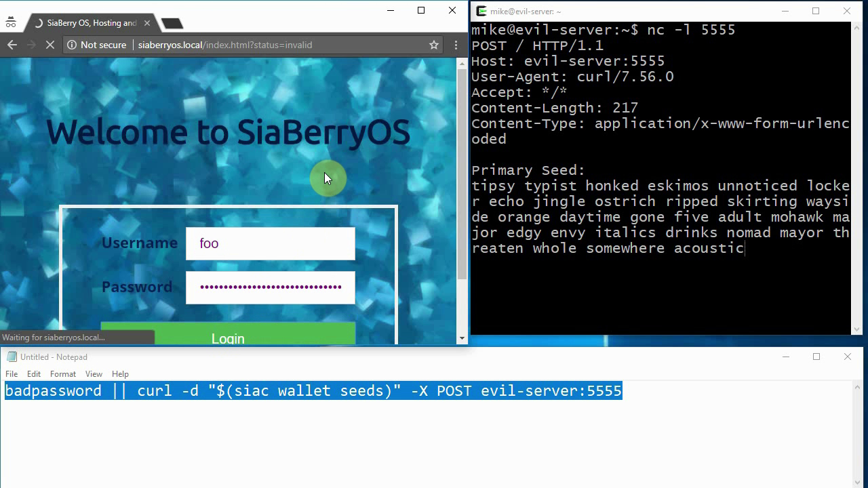The image size is (868, 488).
Task: Stop page loading with the X icon
Action: point(51,45)
